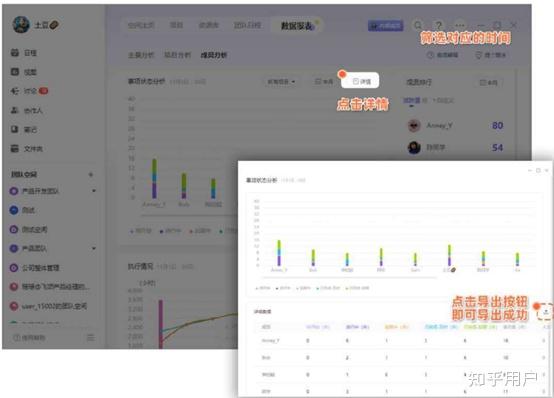
Task: Open the 产品开发团队 team space
Action: pyautogui.click(x=35, y=191)
